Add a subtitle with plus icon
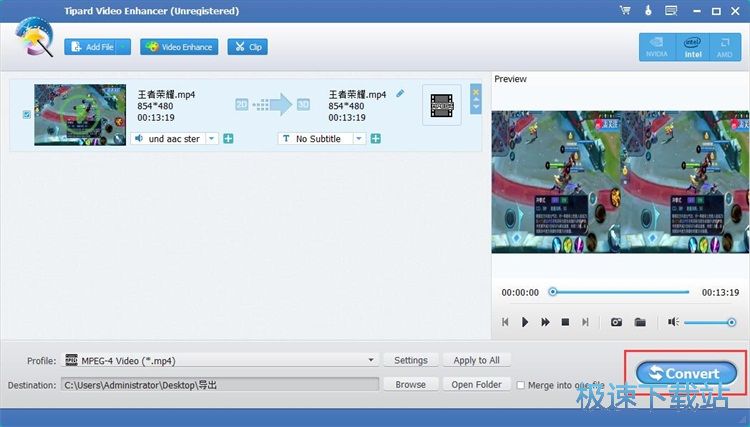750x427 pixels. (375, 139)
